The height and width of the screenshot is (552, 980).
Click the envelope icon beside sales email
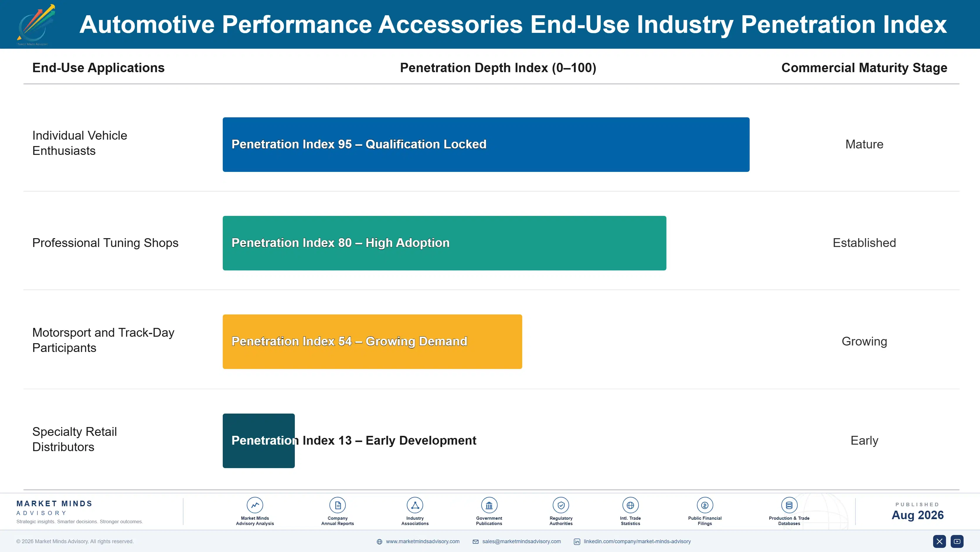pyautogui.click(x=476, y=542)
